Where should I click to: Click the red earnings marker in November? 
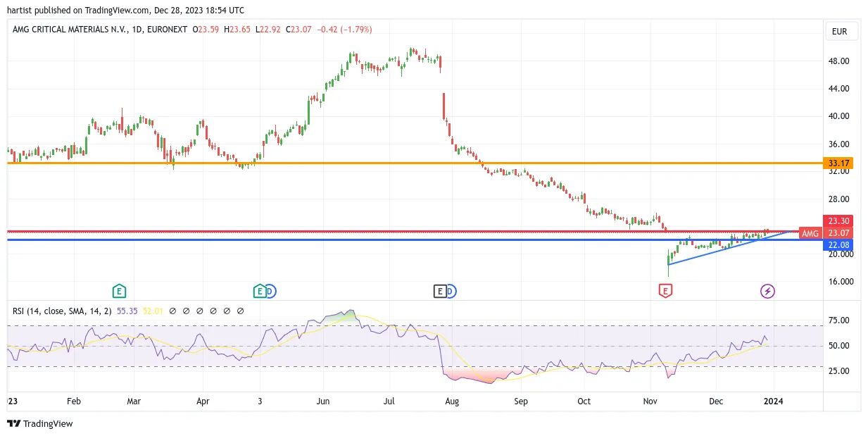point(665,291)
